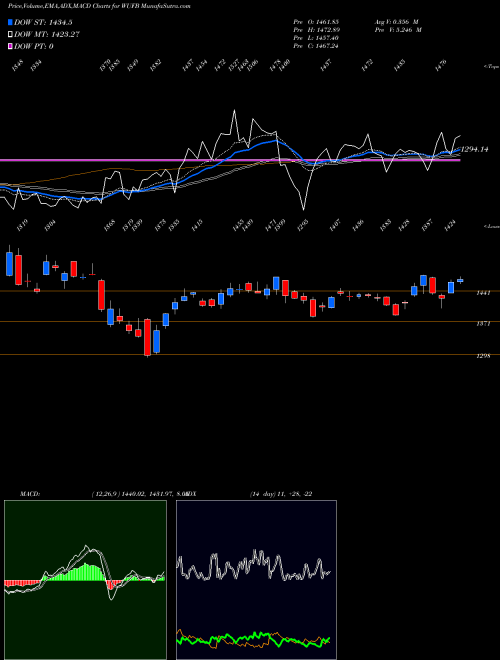The height and width of the screenshot is (660, 500).
Task: Click the chart title mentioning WUFB MunafaSutra.com
Action: (x=98, y=7)
